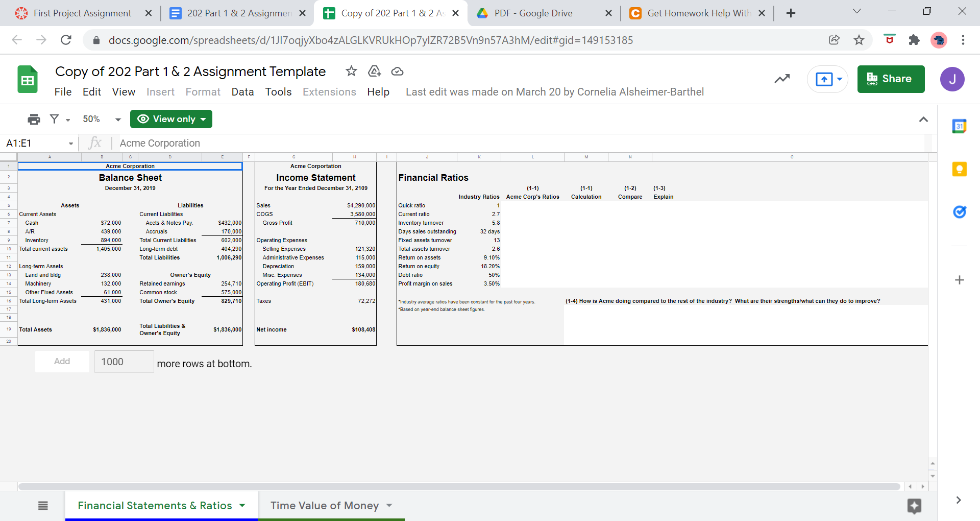Click the green Share button
The width and height of the screenshot is (980, 521).
(891, 79)
